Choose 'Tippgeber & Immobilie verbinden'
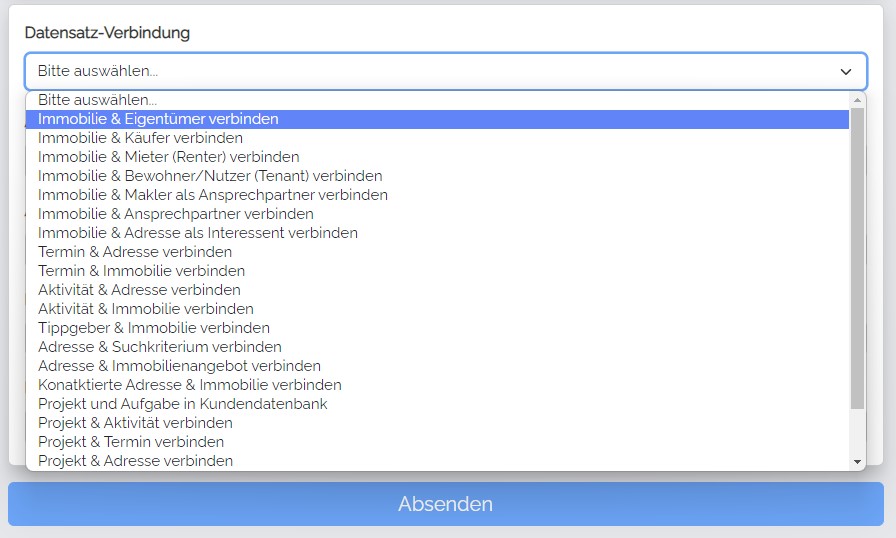 [x=154, y=328]
